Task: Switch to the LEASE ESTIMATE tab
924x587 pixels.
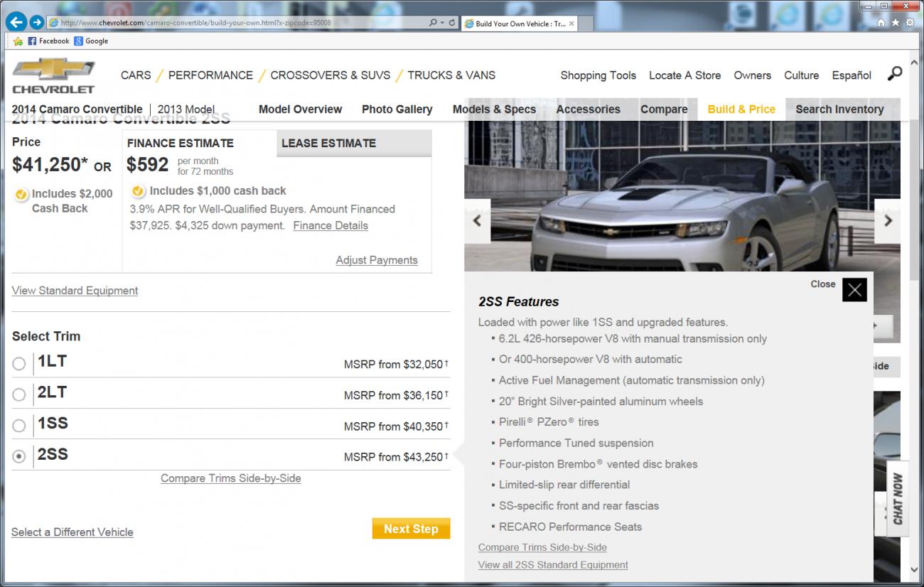Action: 328,143
